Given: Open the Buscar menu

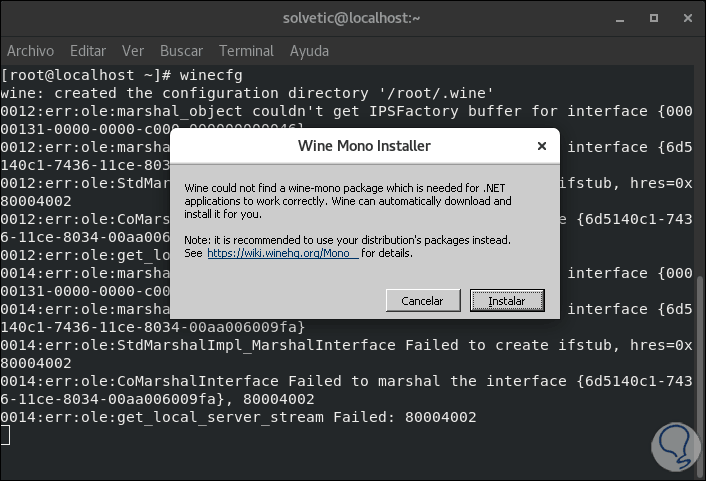Looking at the screenshot, I should 181,50.
